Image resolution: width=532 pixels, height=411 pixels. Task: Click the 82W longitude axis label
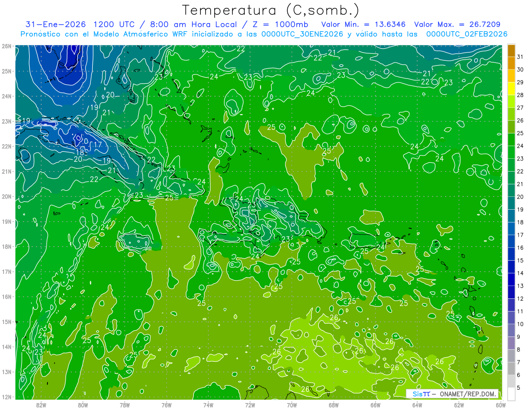point(41,404)
